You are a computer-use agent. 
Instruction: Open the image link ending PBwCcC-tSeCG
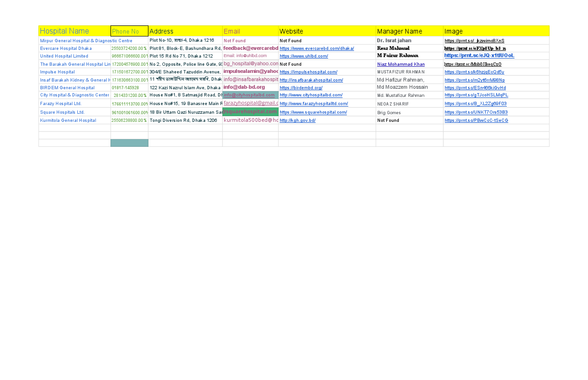click(476, 120)
